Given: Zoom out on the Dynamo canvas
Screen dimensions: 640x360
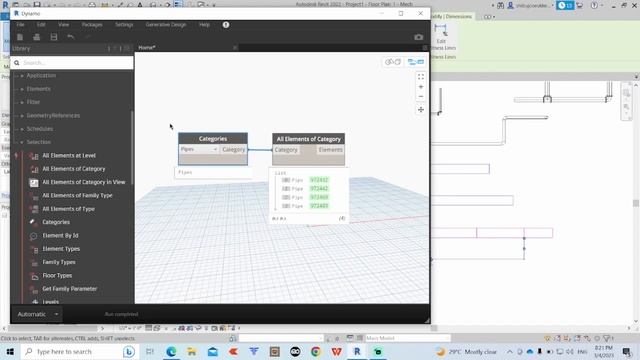Looking at the screenshot, I should pos(421,97).
